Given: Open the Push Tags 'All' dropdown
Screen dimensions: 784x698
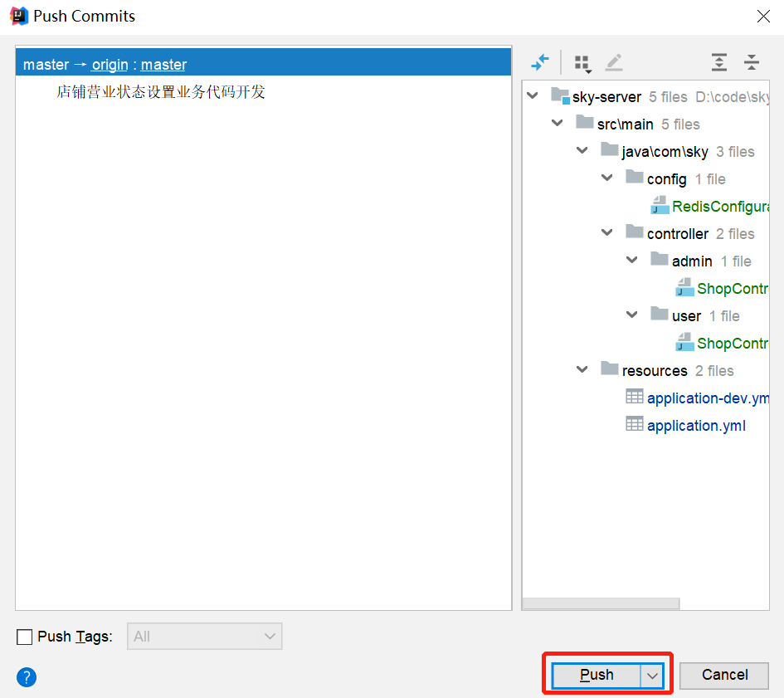Looking at the screenshot, I should coord(204,637).
